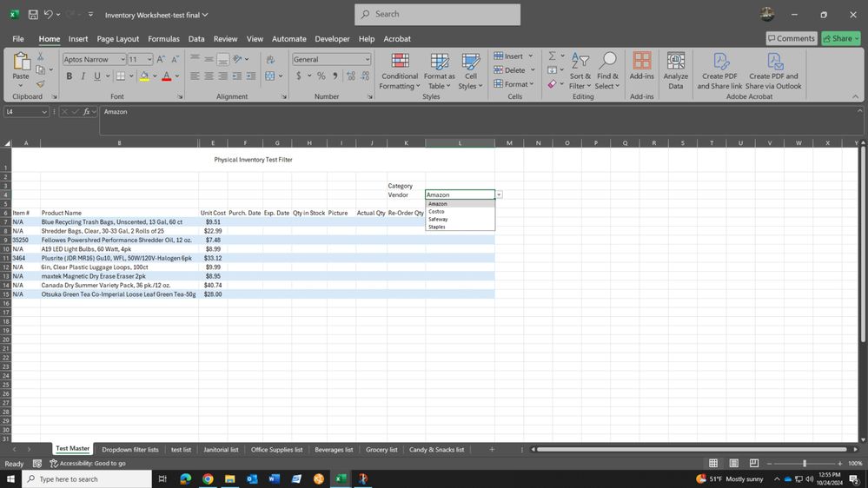Screen dimensions: 868x488
Task: Select Costco in vendor dropdown list
Action: 460,211
